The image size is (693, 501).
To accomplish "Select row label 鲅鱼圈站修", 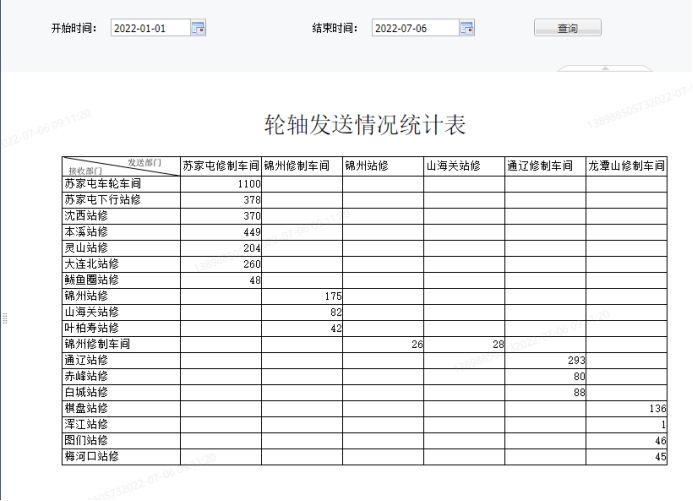I will (121, 281).
